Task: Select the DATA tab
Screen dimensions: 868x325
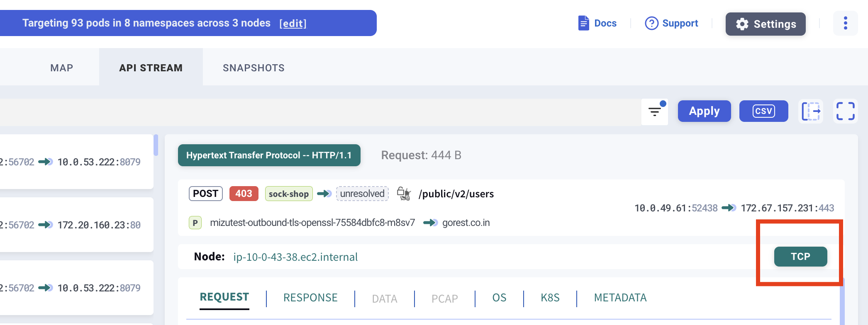Action: (385, 298)
